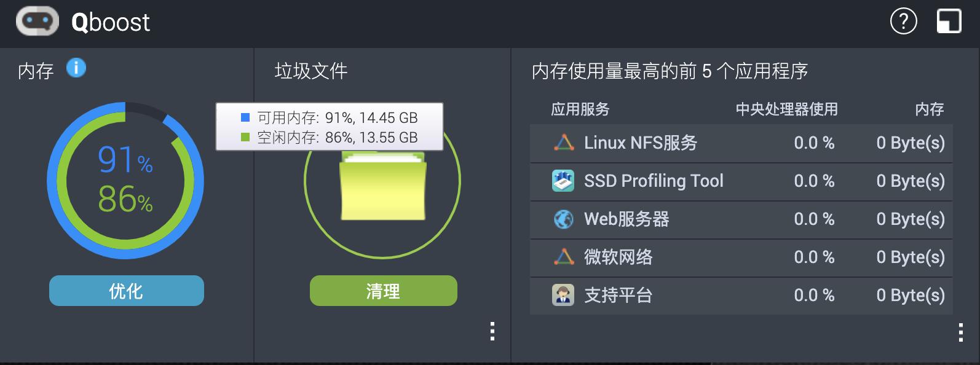This screenshot has width=980, height=365.
Task: Open the 垃圾文件 panel options menu
Action: click(x=492, y=332)
